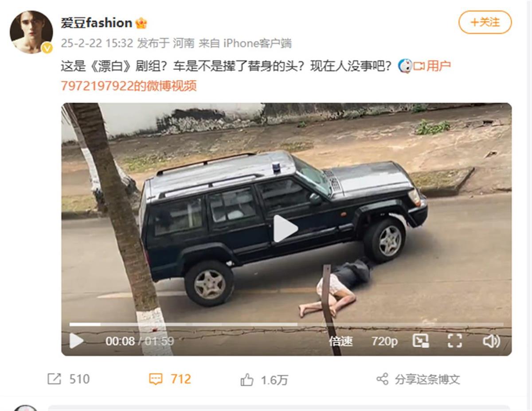Toggle picture-in-picture mini player icon

[420, 341]
